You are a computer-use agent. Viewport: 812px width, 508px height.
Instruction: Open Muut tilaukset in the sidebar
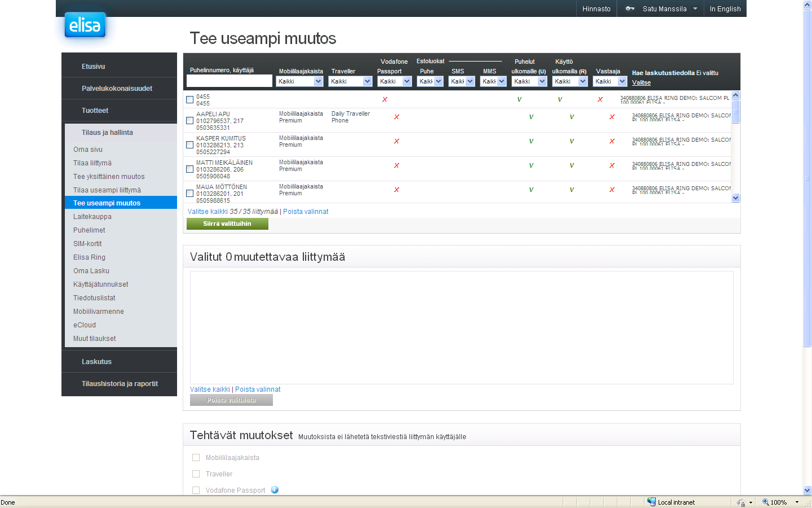(95, 339)
